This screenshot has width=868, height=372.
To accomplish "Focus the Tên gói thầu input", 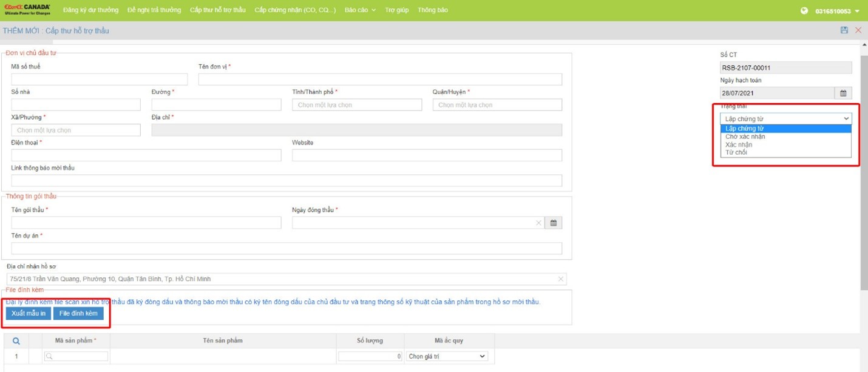I will pos(146,223).
